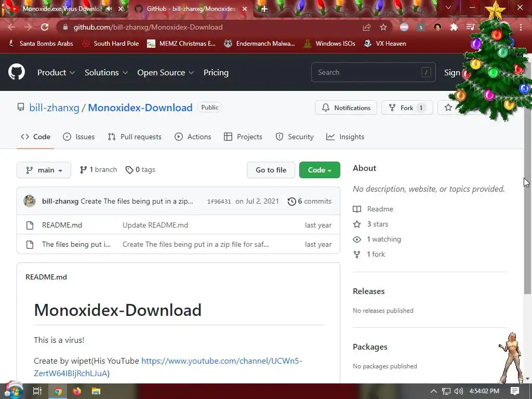
Task: Expand the Product menu dropdown
Action: coord(56,73)
